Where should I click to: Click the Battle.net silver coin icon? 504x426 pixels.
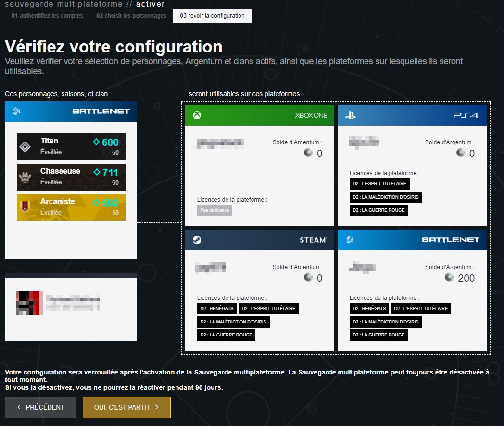[449, 277]
